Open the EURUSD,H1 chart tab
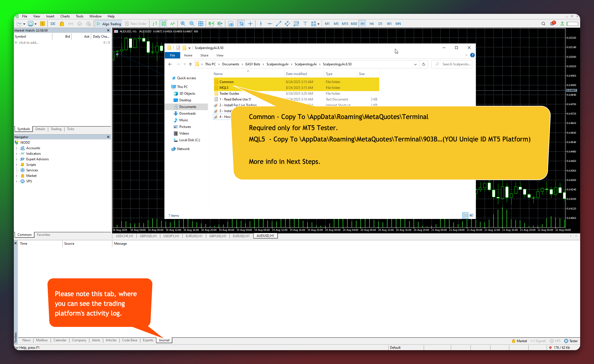Image resolution: width=594 pixels, height=364 pixels. point(194,236)
